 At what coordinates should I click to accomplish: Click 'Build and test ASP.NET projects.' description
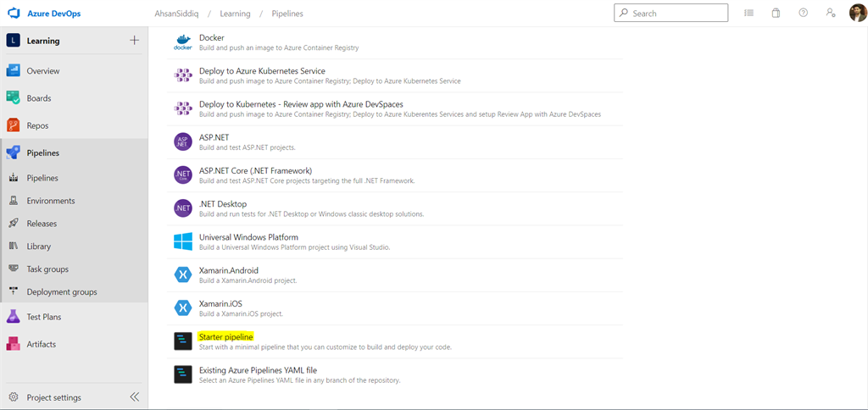click(248, 147)
